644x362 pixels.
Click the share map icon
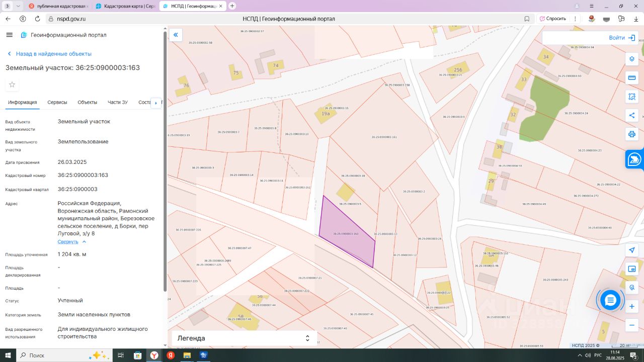[632, 115]
